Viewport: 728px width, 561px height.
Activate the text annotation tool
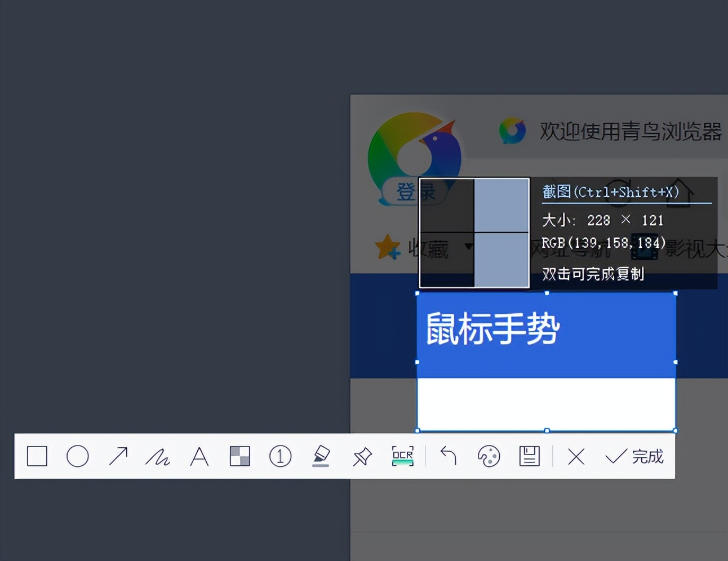click(x=199, y=456)
